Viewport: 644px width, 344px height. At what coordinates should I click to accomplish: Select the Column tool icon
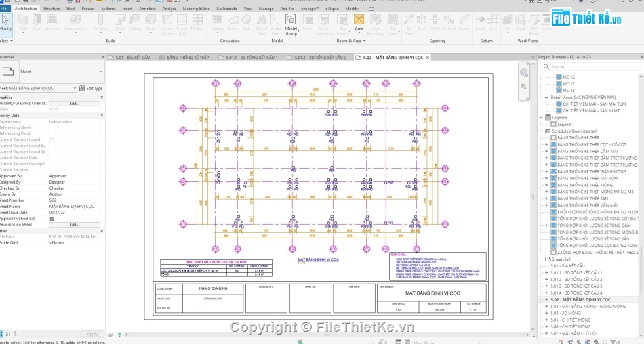pyautogui.click(x=100, y=22)
